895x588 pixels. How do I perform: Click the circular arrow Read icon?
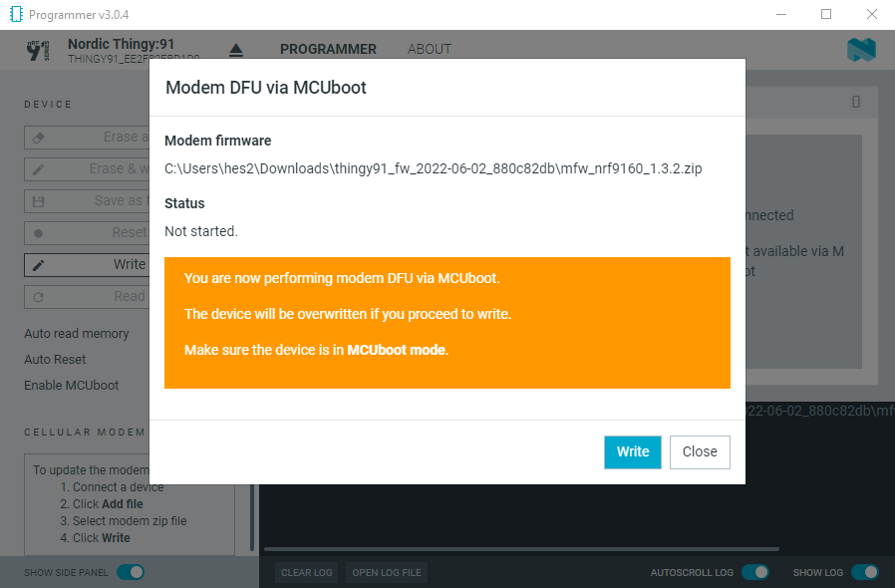coord(38,297)
